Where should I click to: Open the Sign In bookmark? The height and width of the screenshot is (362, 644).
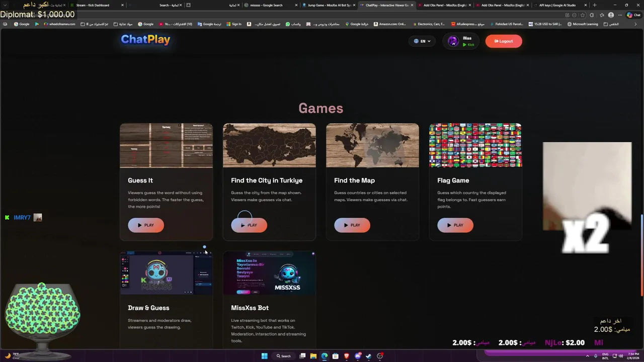pos(234,24)
